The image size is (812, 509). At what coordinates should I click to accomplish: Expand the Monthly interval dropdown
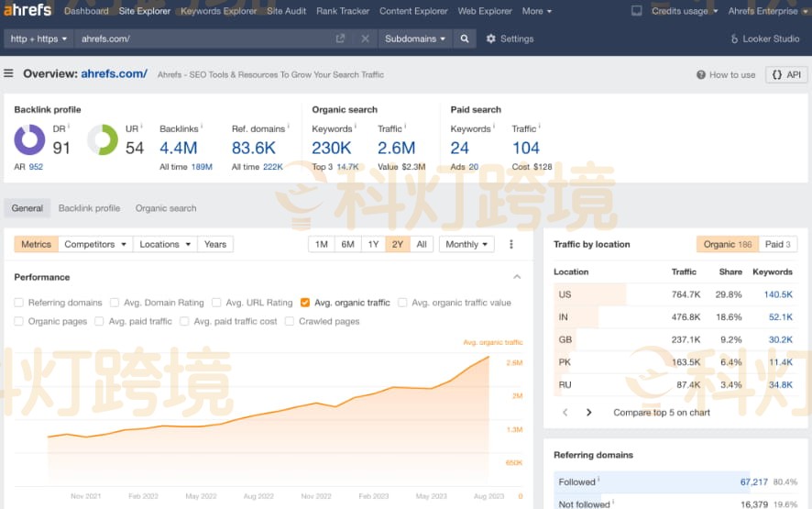(466, 244)
